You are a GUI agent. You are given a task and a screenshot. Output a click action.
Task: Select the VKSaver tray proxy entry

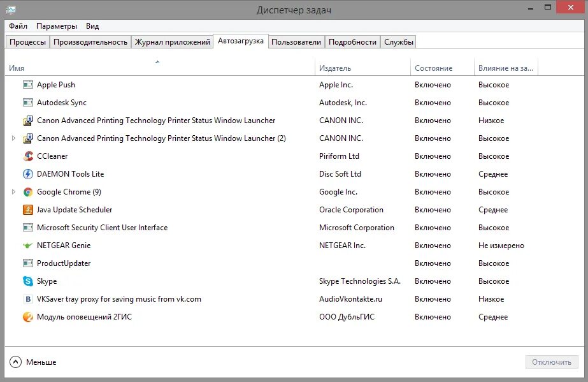119,299
